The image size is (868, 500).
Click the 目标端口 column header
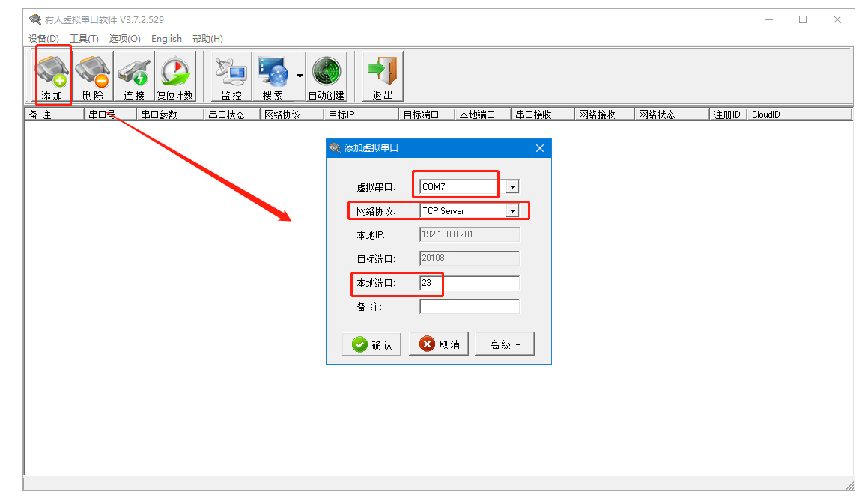coord(426,115)
